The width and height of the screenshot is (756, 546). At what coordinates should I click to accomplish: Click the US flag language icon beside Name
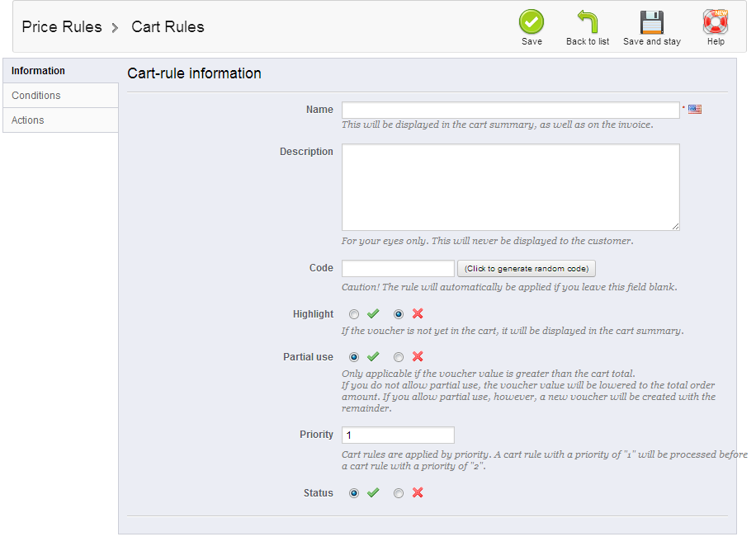(x=694, y=108)
